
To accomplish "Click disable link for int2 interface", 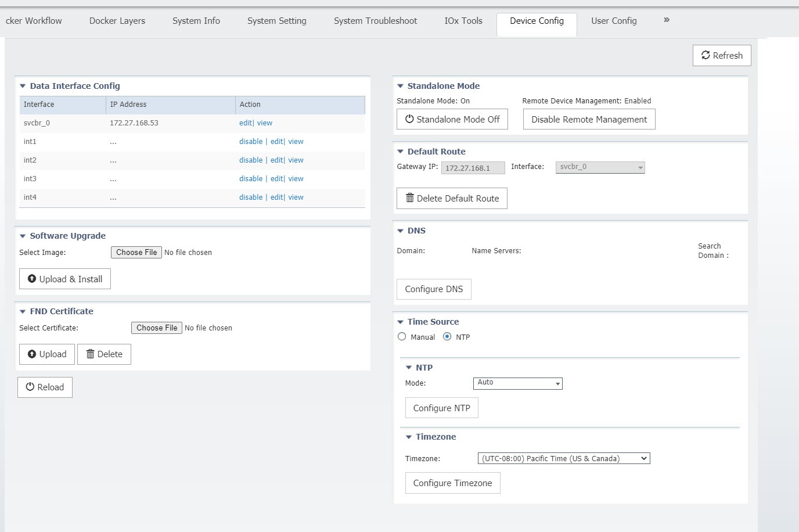I will [251, 160].
